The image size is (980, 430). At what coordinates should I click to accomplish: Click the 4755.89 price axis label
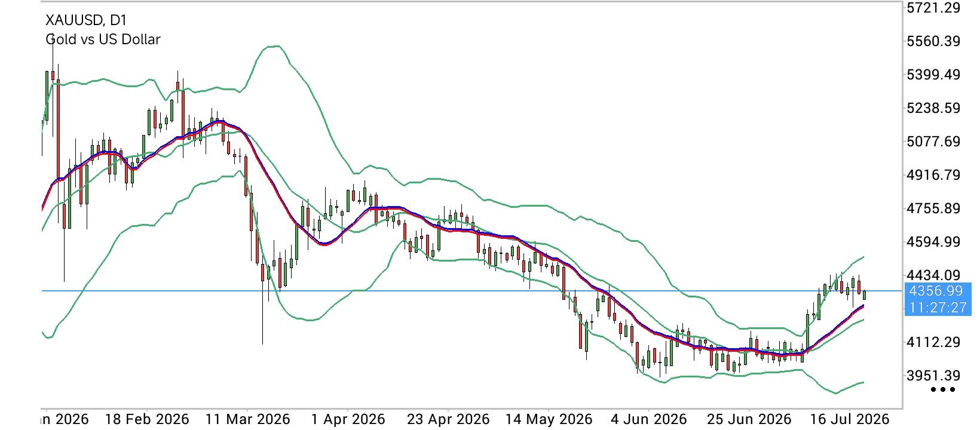[x=933, y=208]
